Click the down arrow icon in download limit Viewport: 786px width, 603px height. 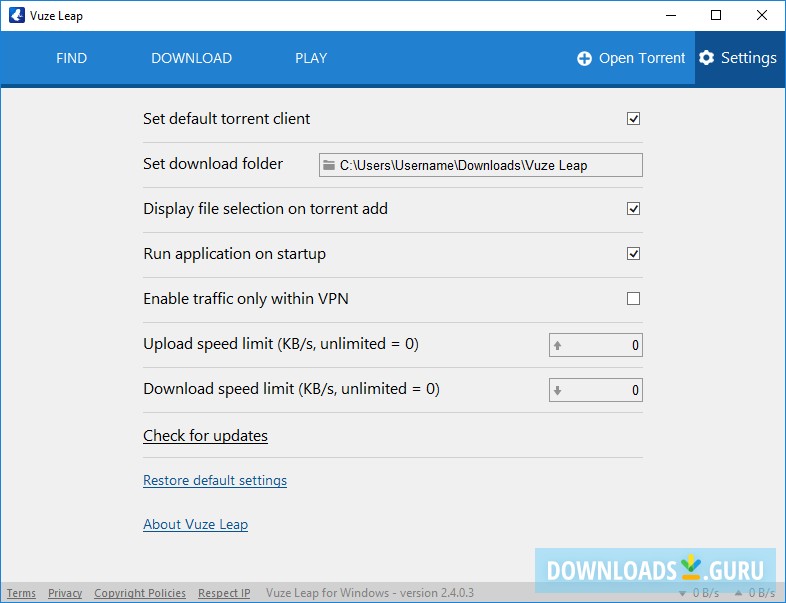557,390
